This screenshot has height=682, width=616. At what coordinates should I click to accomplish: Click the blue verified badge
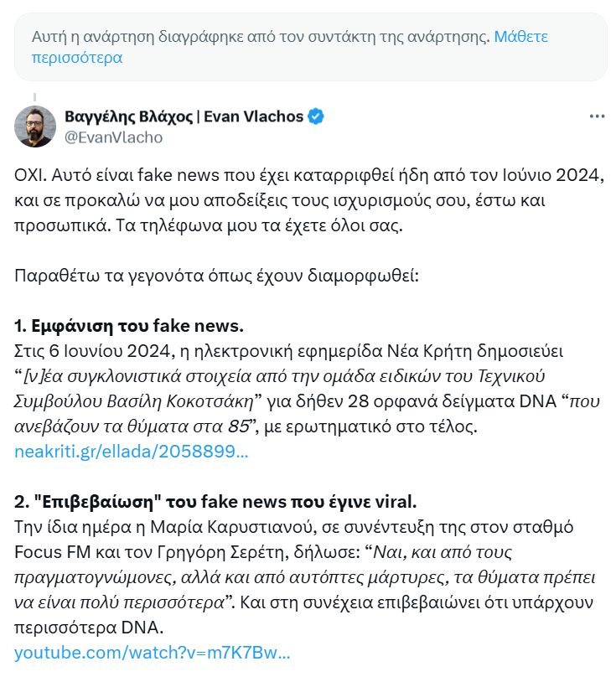tap(316, 116)
